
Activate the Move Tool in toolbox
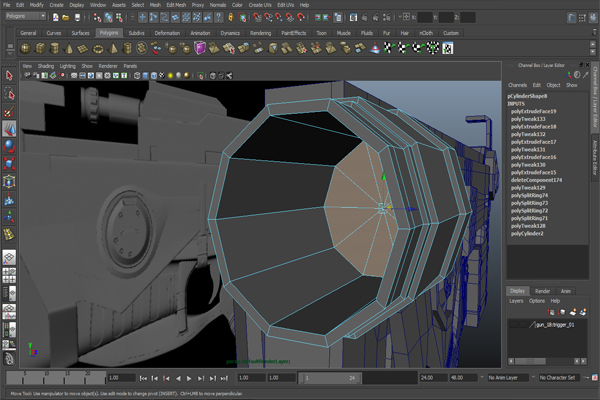coord(9,129)
